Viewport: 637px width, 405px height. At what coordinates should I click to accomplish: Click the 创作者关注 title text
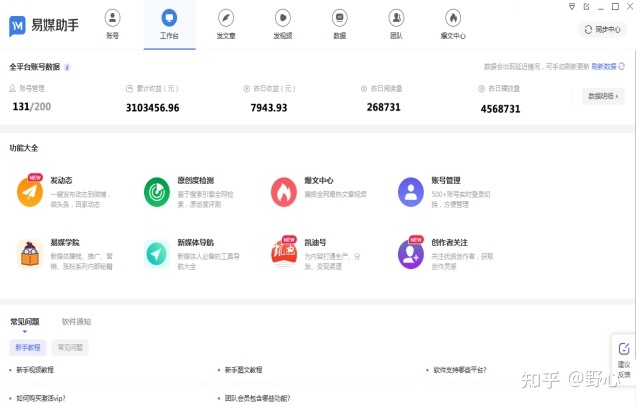tap(449, 243)
